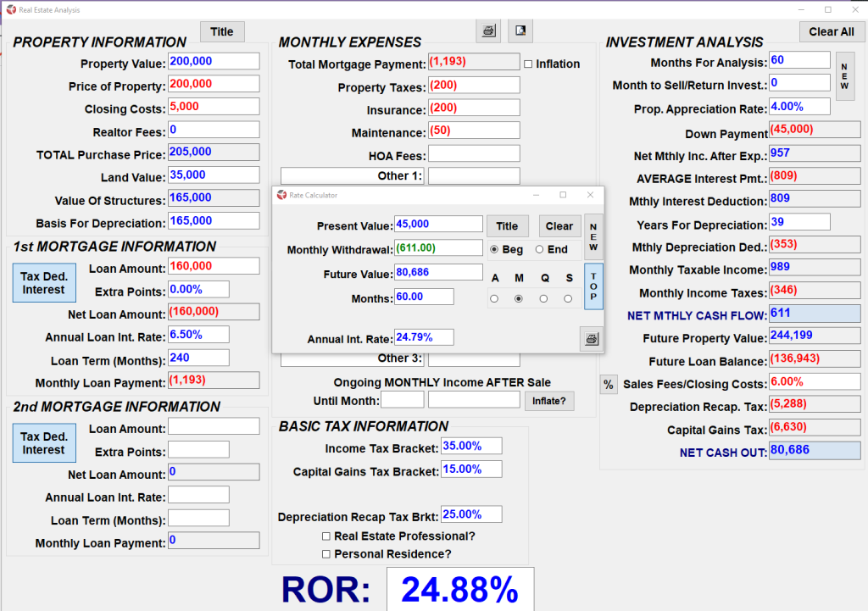This screenshot has height=611, width=868.
Task: Check the Real Estate Professional option
Action: pyautogui.click(x=326, y=536)
